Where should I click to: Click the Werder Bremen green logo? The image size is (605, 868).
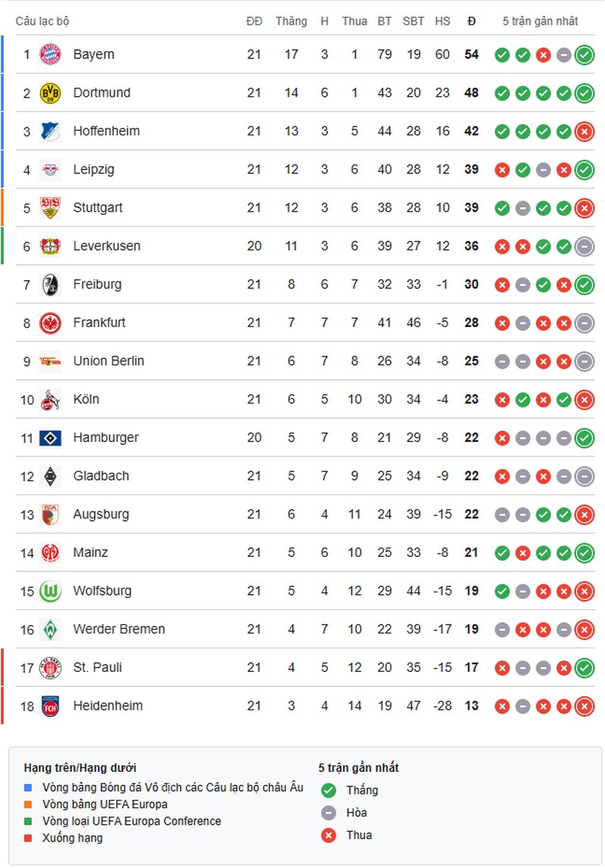[x=51, y=629]
